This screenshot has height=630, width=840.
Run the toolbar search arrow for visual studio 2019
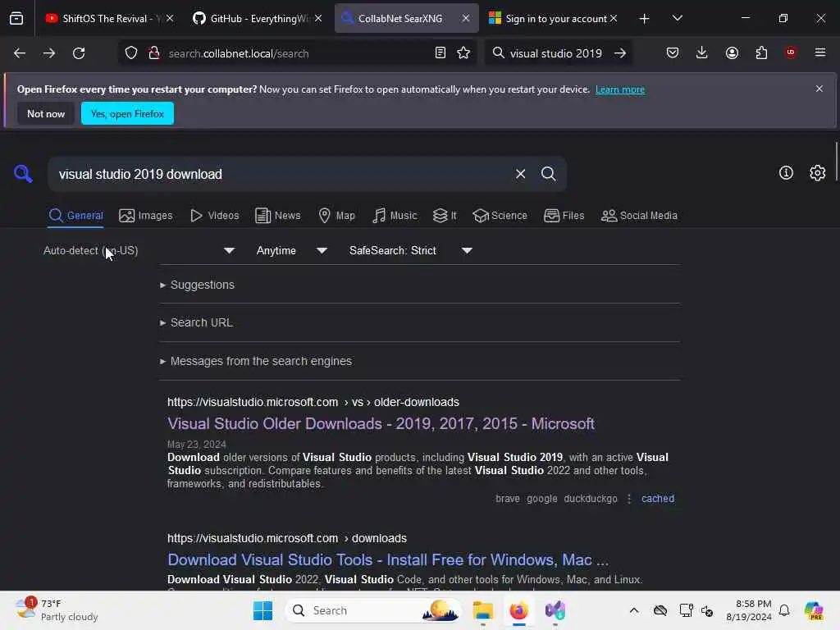620,53
